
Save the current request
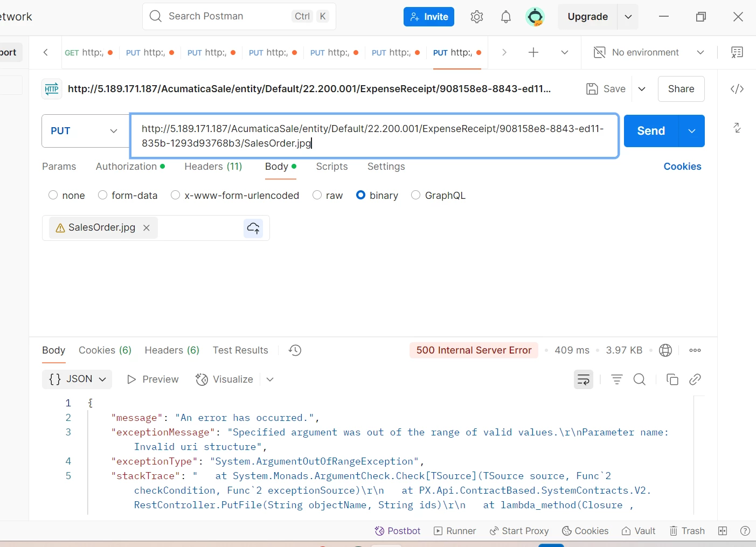(x=606, y=89)
